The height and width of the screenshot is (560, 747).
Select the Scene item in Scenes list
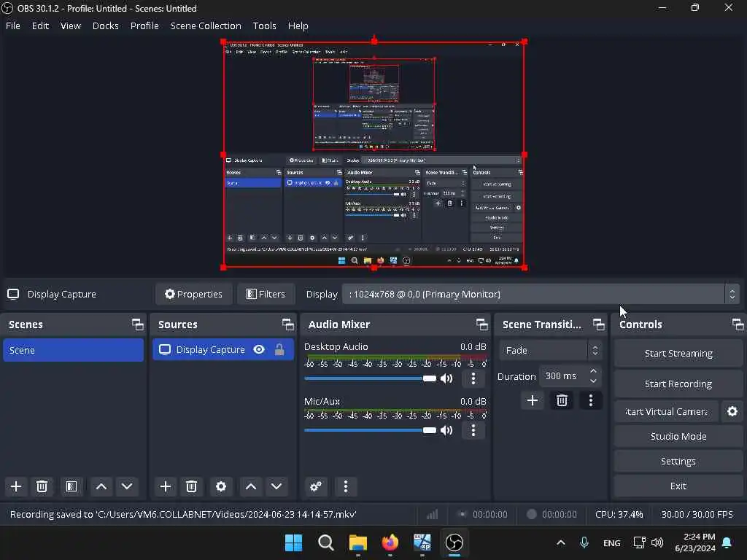(74, 351)
